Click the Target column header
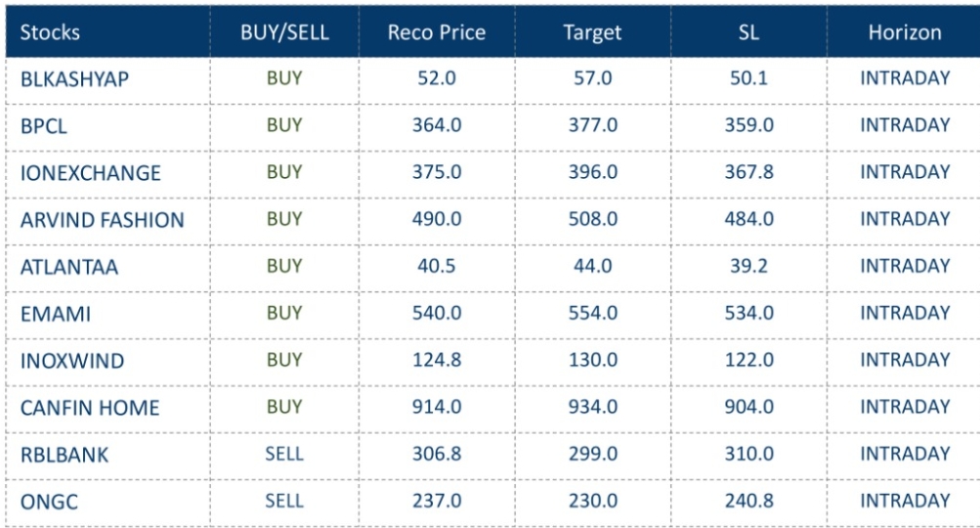 592,32
